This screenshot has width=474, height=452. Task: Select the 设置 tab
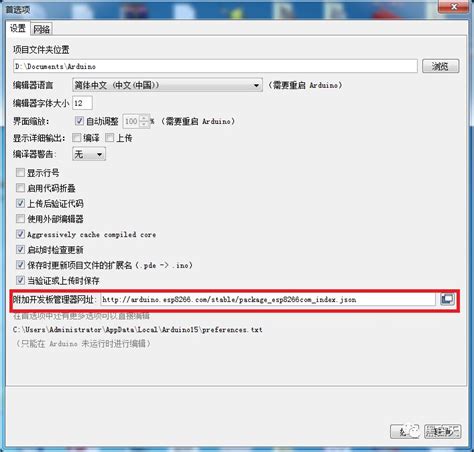pos(18,28)
